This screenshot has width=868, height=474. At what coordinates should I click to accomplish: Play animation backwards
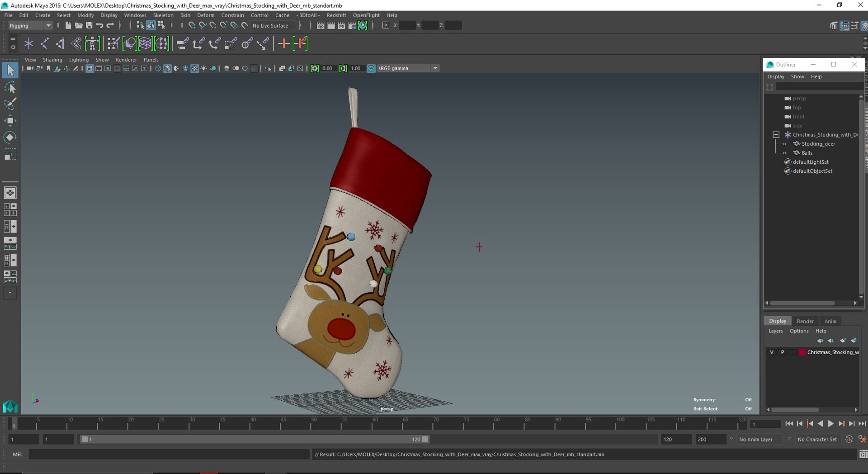821,424
